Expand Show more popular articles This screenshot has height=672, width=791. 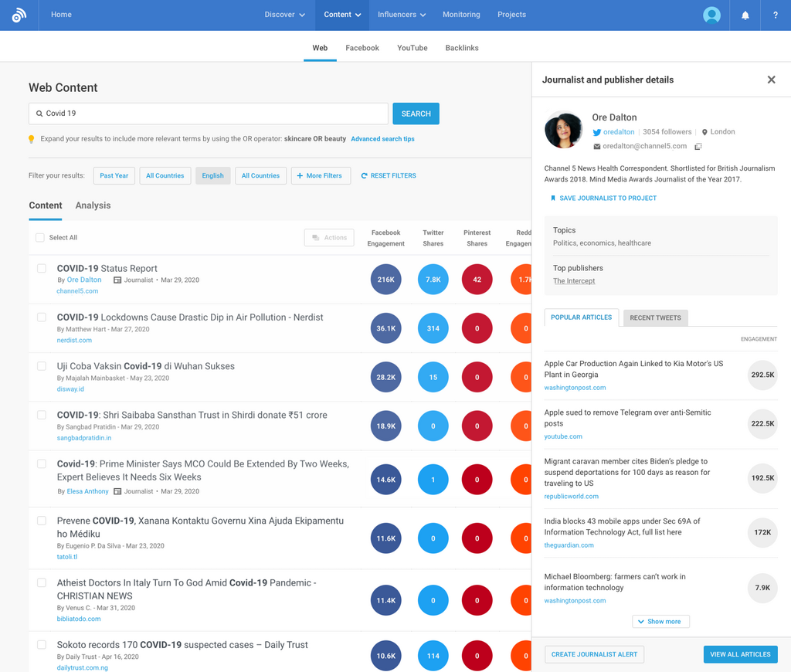[660, 621]
